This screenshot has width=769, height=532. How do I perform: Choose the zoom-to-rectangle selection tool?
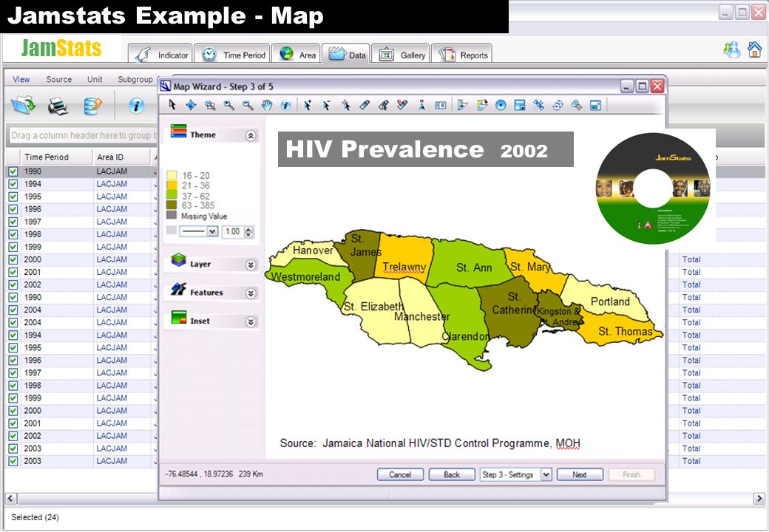pyautogui.click(x=210, y=105)
